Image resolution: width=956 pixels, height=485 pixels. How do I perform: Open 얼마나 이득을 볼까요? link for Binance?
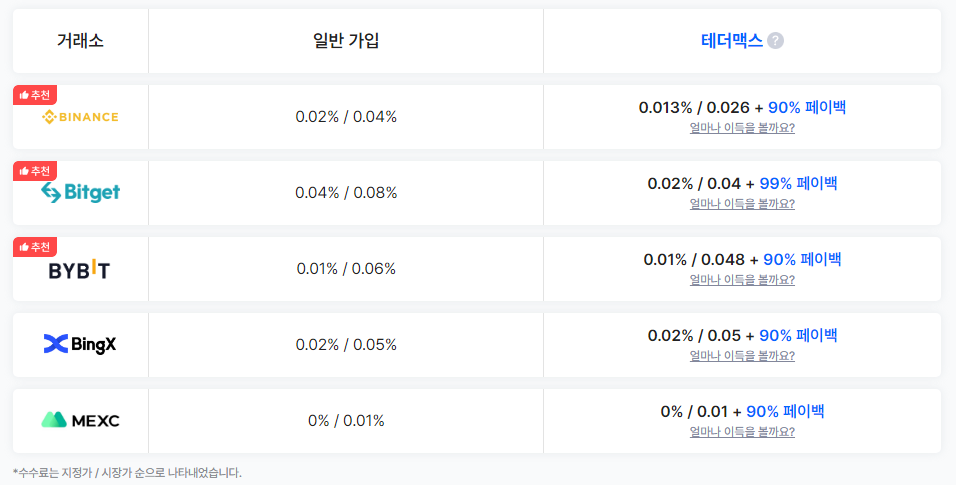click(742, 128)
